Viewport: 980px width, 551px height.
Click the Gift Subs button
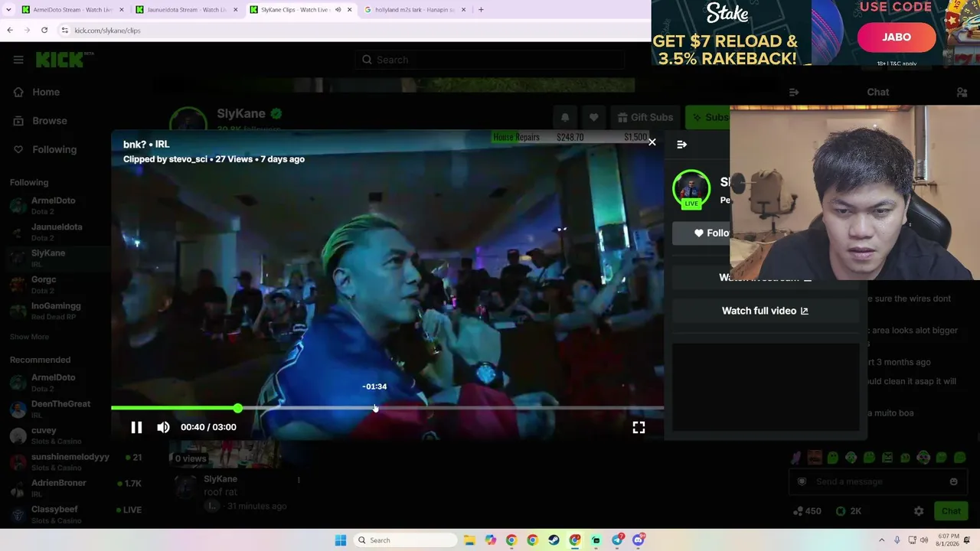[645, 117]
